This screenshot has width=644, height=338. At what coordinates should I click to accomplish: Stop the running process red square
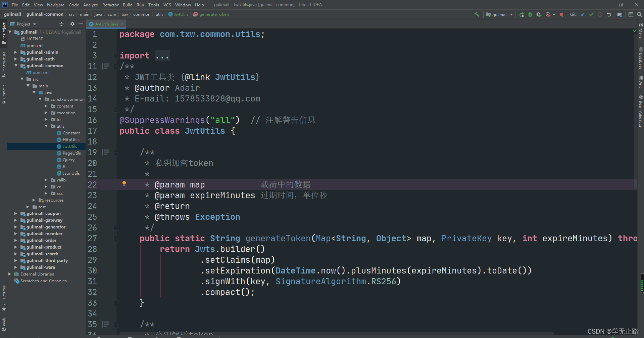(561, 14)
